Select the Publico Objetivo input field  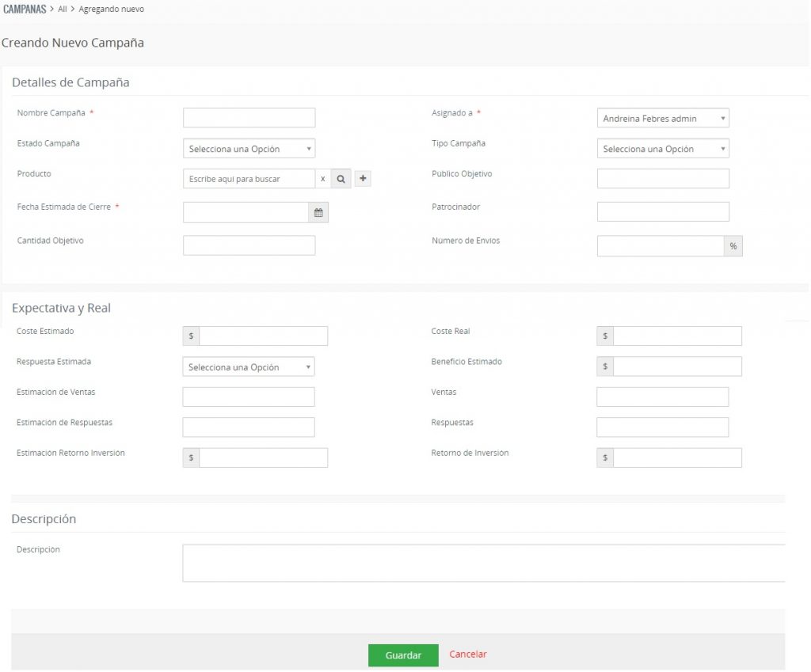coord(663,178)
